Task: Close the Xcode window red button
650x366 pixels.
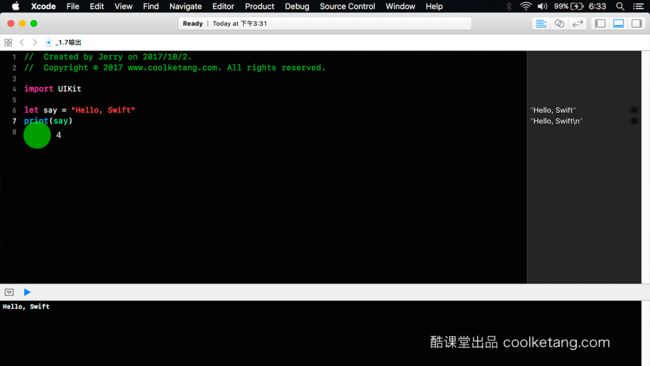Action: pos(11,24)
